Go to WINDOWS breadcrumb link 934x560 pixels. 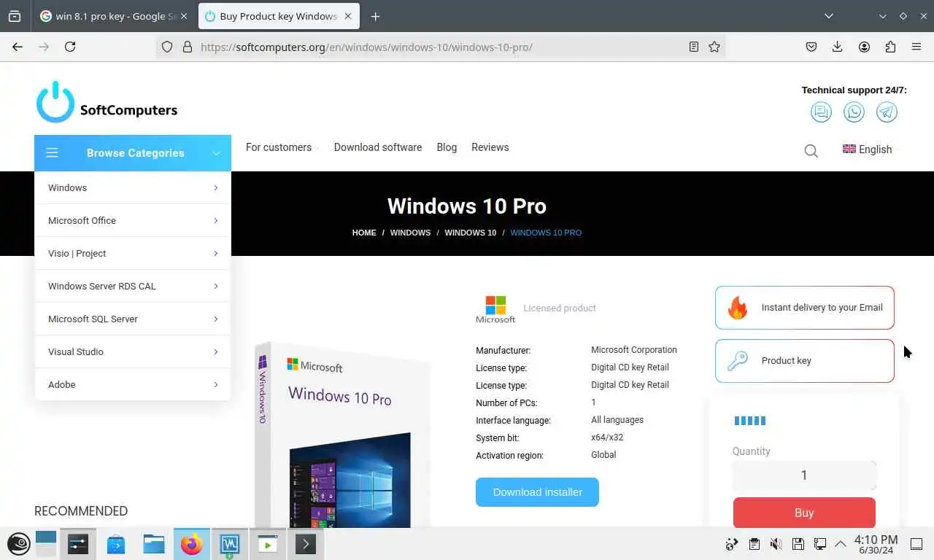pyautogui.click(x=410, y=233)
